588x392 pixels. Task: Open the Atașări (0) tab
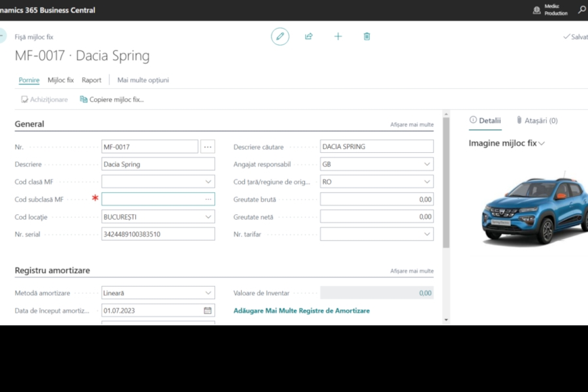(x=536, y=121)
